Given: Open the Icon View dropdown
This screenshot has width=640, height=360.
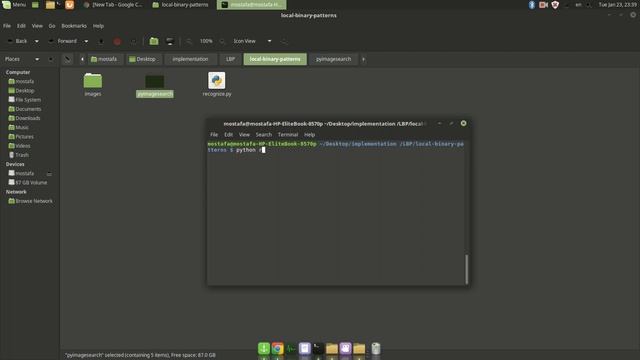Looking at the screenshot, I should click(x=252, y=41).
